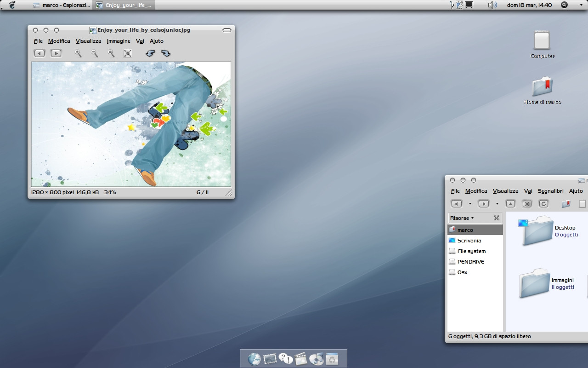Go to next image in viewer
The height and width of the screenshot is (368, 588).
[x=56, y=53]
